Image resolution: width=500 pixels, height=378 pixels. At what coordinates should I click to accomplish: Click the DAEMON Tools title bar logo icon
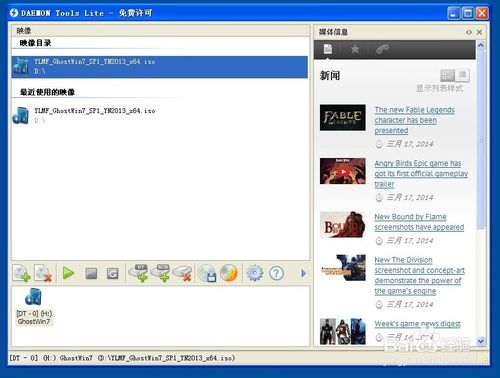click(x=14, y=13)
